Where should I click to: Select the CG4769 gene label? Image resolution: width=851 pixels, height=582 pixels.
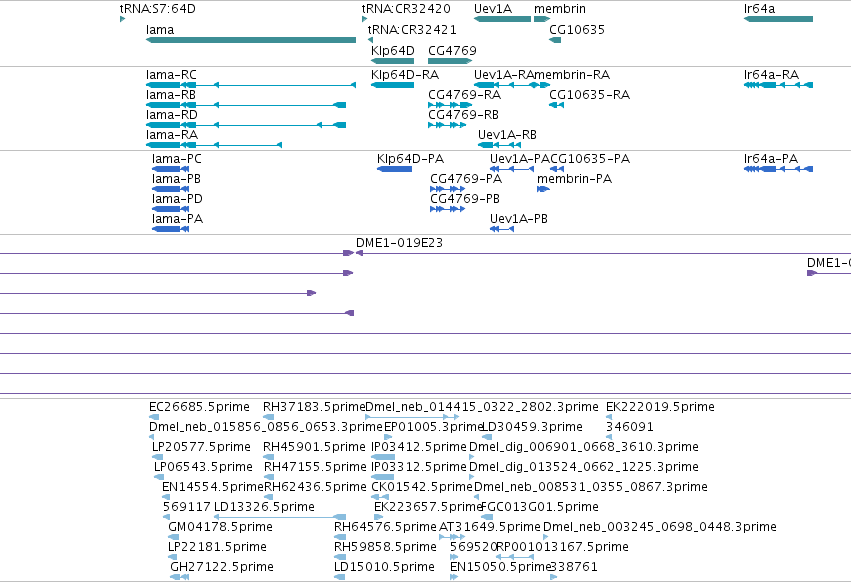click(x=452, y=50)
